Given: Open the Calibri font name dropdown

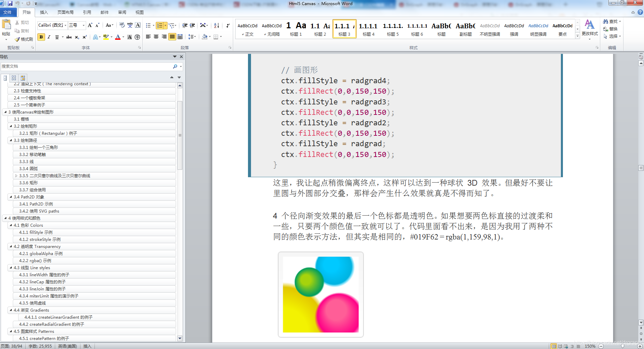Looking at the screenshot, I should [x=66, y=25].
